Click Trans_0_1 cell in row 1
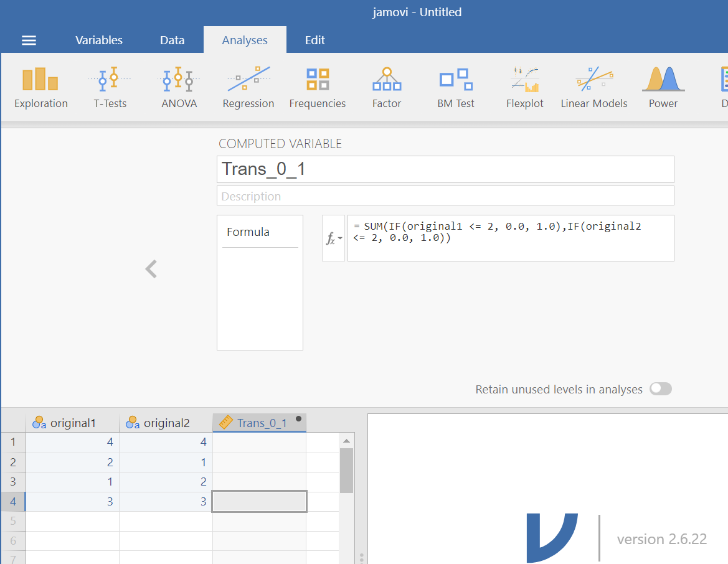 (x=259, y=443)
